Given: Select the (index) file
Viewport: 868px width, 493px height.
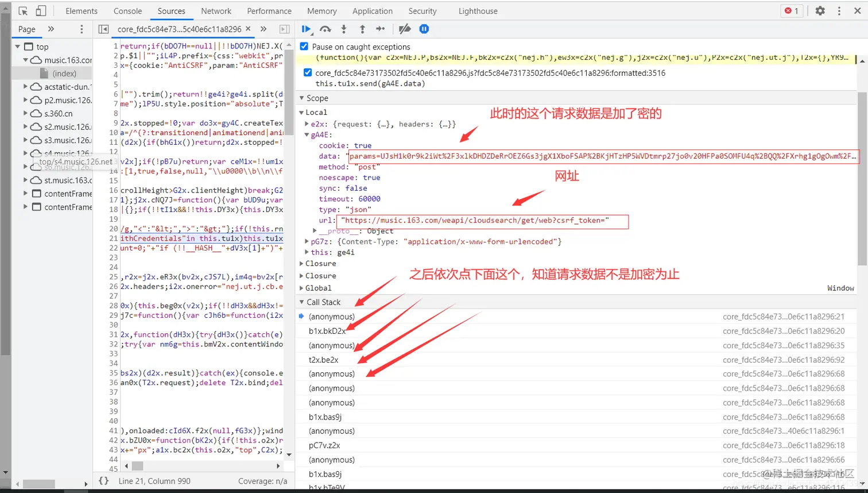Looking at the screenshot, I should pos(64,74).
